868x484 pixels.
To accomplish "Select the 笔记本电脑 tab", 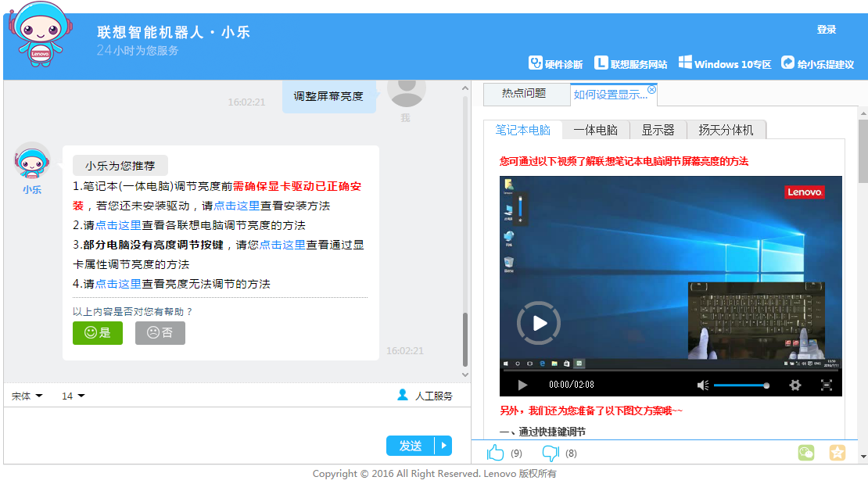I will [522, 130].
